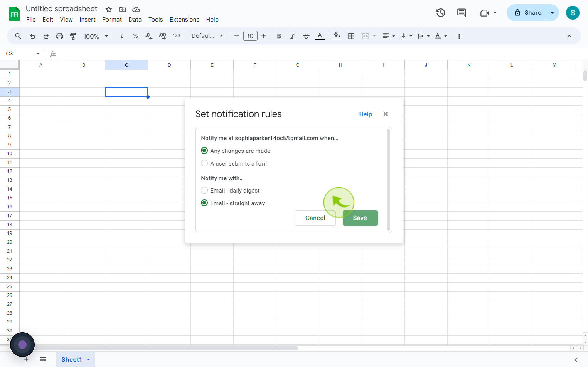Image resolution: width=588 pixels, height=367 pixels.
Task: Star the Untitled spreadsheet
Action: (x=109, y=9)
